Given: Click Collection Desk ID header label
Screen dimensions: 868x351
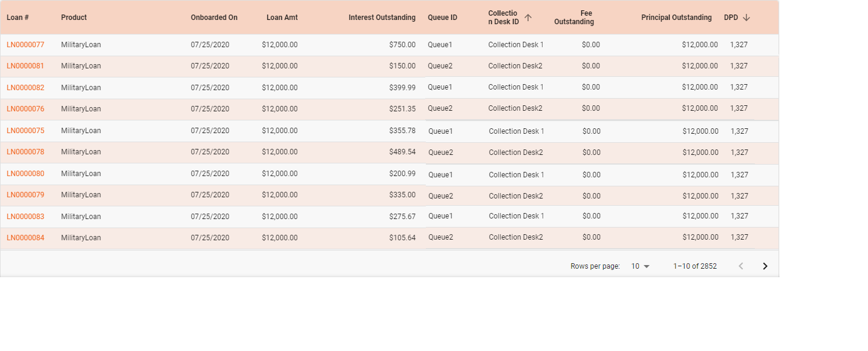Looking at the screenshot, I should pyautogui.click(x=503, y=18).
